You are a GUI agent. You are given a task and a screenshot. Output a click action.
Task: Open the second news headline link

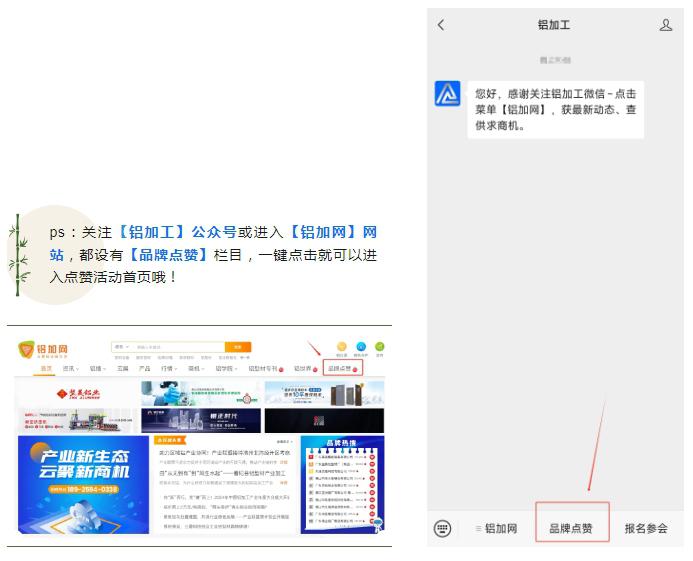pos(222,473)
